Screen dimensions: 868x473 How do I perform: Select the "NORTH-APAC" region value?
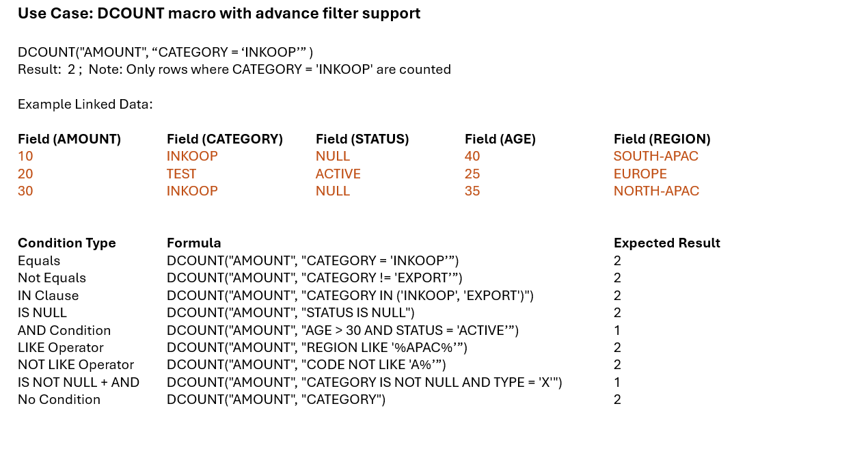(657, 191)
